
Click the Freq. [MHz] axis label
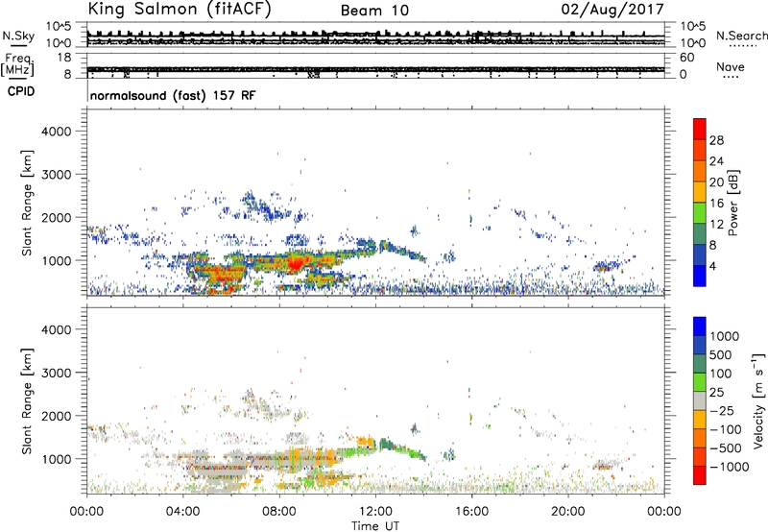pos(18,65)
